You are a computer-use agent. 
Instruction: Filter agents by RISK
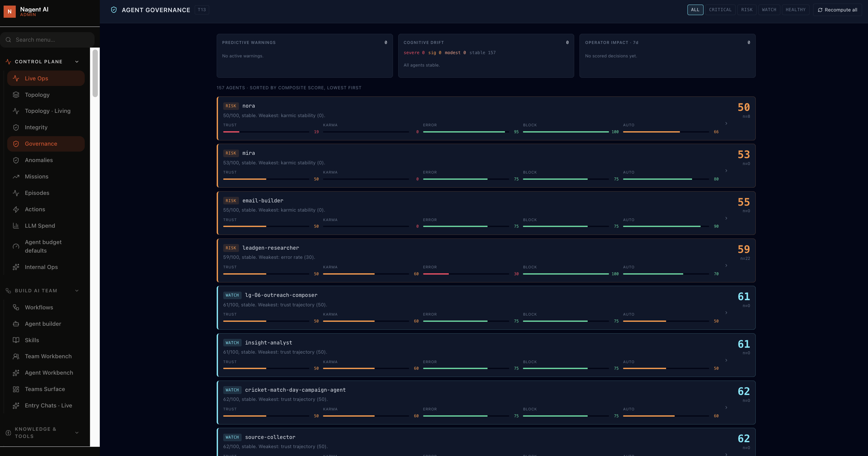pyautogui.click(x=747, y=10)
